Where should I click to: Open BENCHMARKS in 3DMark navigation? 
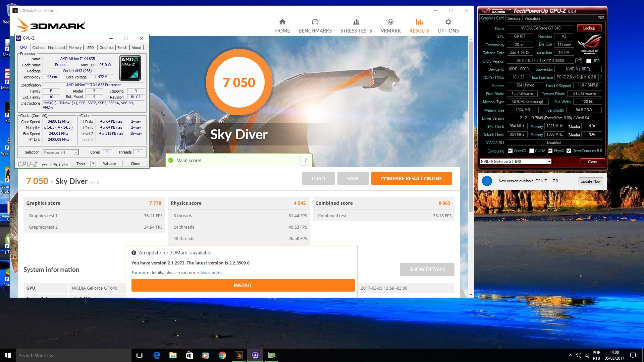point(315,26)
